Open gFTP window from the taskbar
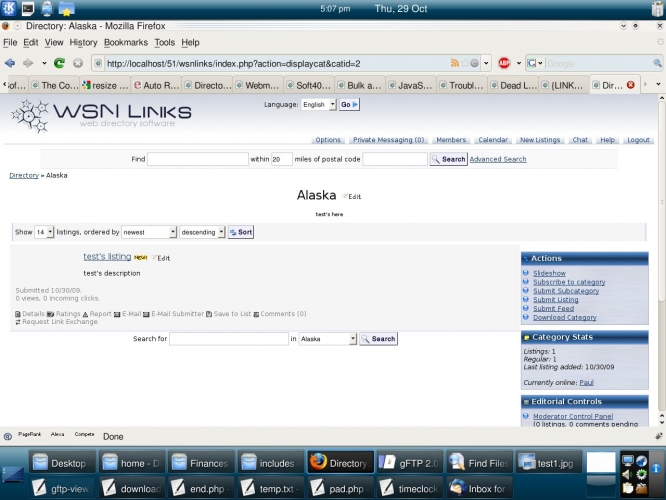 (x=407, y=463)
